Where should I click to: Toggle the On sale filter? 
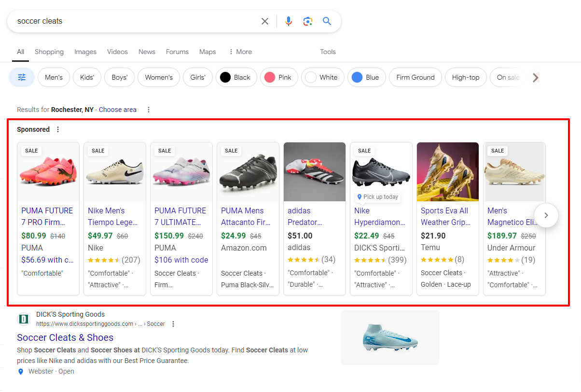coord(508,77)
